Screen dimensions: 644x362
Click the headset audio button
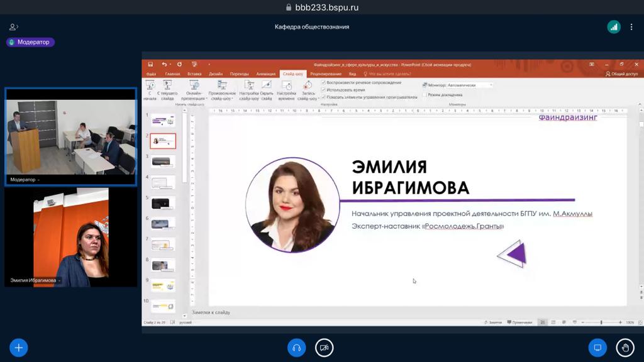tap(297, 348)
